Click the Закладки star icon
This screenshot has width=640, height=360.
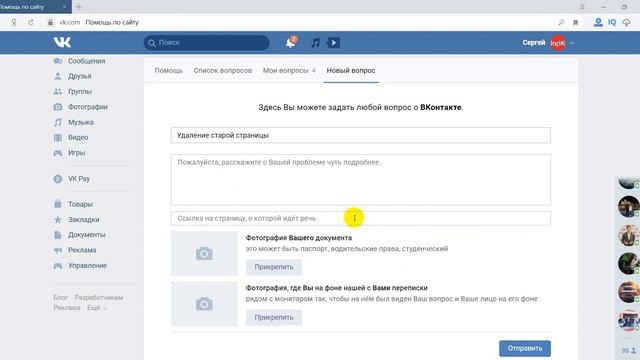click(58, 220)
